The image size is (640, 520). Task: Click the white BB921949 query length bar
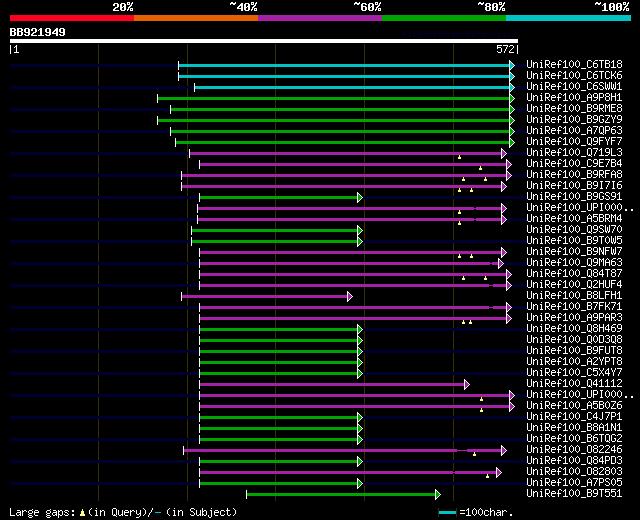coord(264,41)
